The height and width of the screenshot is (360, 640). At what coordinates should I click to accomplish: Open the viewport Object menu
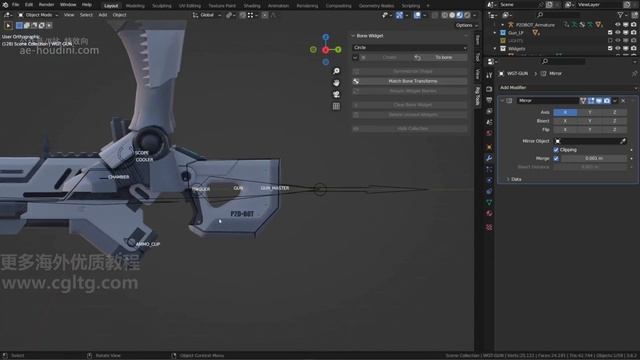119,15
